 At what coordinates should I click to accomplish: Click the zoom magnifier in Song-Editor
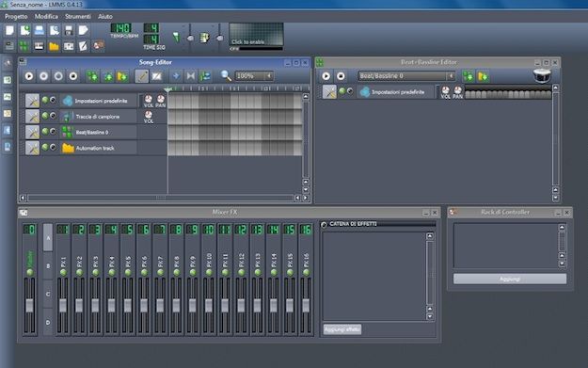(x=226, y=76)
